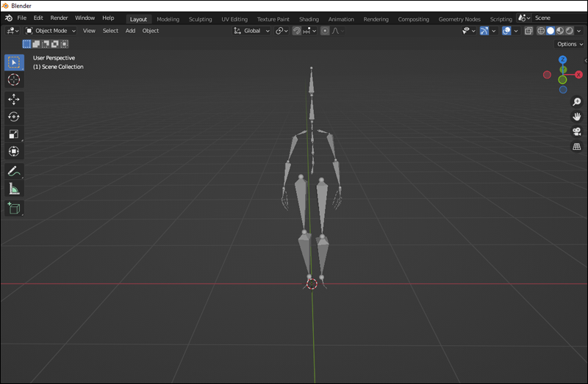Pick the Measure tool
588x384 pixels.
pos(14,189)
